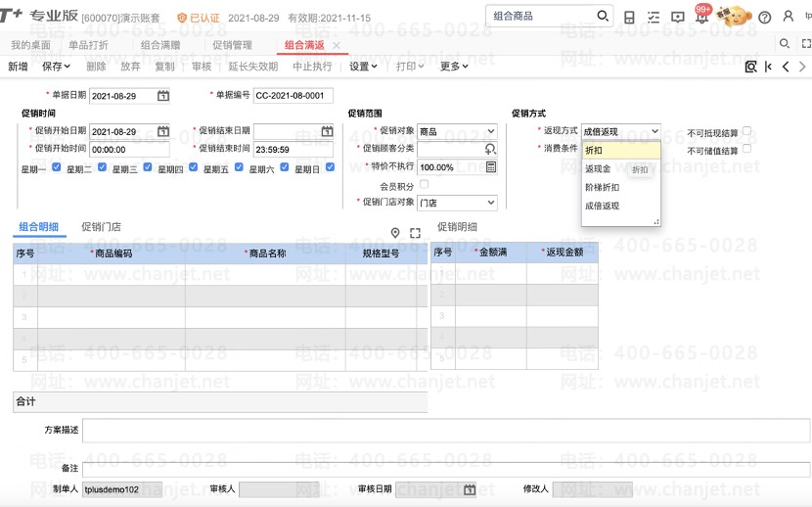This screenshot has height=507, width=812.
Task: Open the help question mark icon
Action: tap(764, 18)
